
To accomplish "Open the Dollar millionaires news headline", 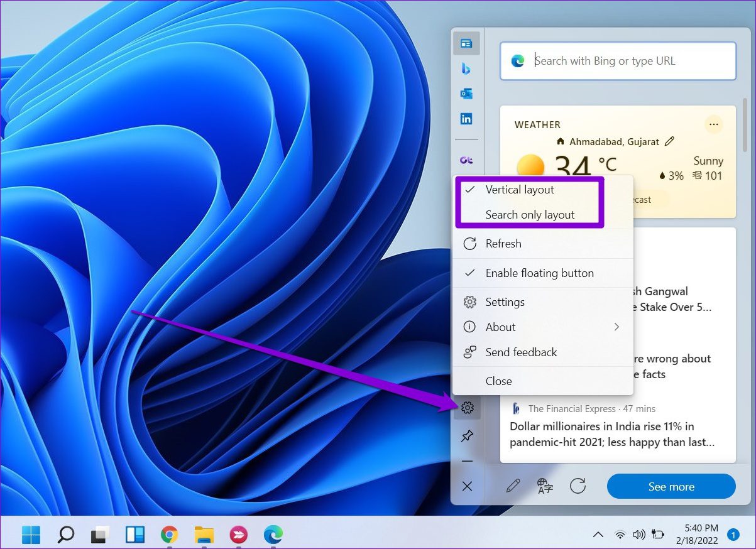I will pyautogui.click(x=611, y=435).
